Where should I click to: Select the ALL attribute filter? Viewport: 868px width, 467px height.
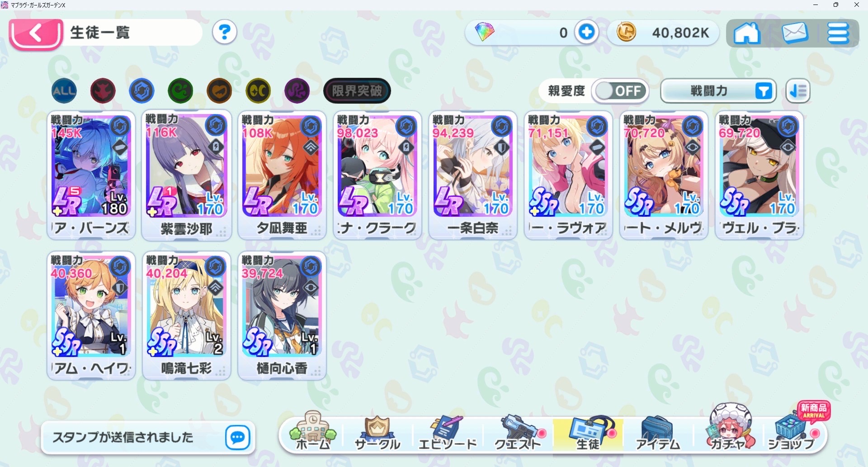click(64, 91)
